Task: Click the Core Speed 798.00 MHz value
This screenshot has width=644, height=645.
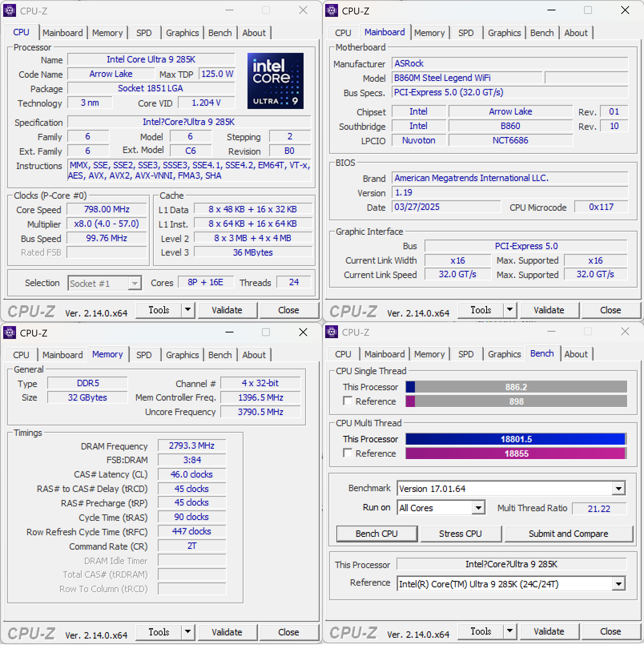Action: click(x=107, y=210)
